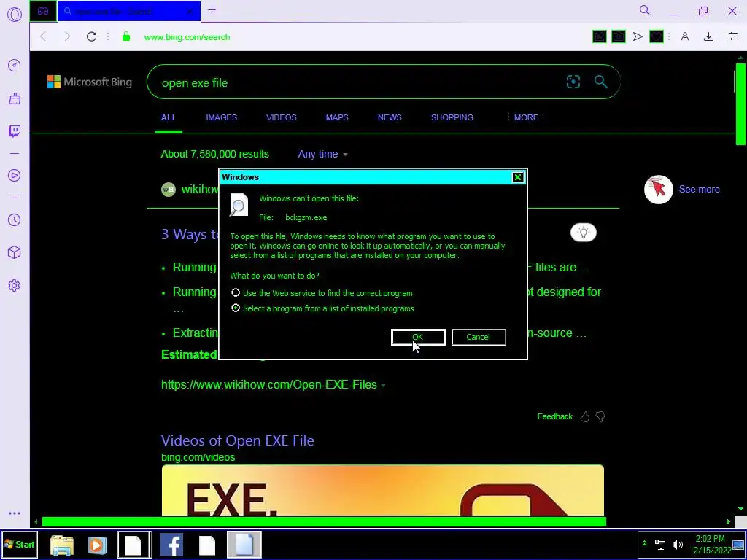Open the Windows Start button
This screenshot has width=747, height=560.
[x=19, y=544]
